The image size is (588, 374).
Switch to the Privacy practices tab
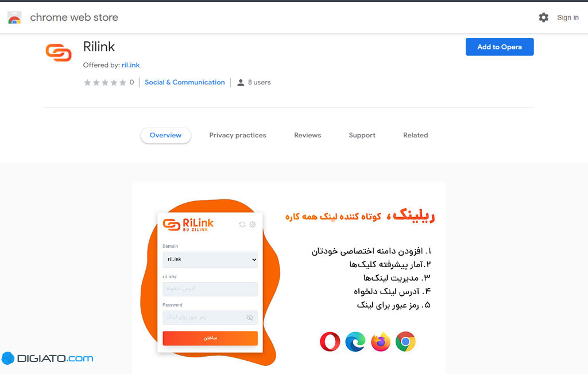(238, 135)
